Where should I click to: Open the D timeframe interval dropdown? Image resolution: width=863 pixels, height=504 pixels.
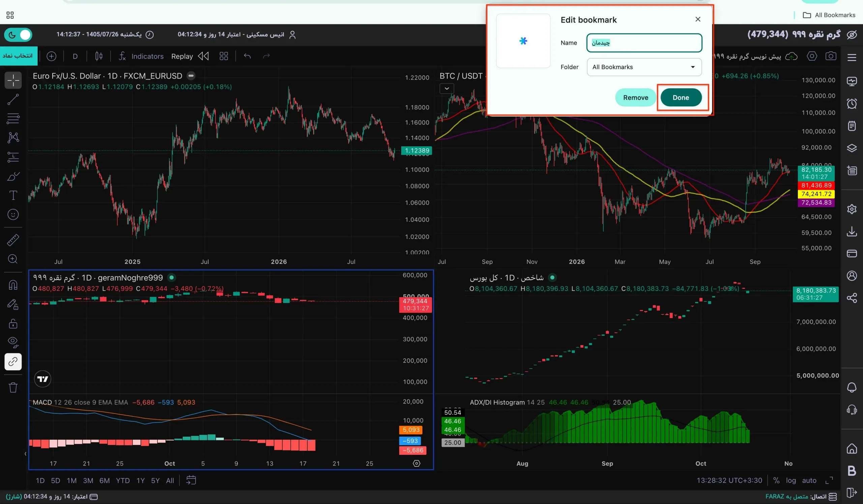pos(75,56)
